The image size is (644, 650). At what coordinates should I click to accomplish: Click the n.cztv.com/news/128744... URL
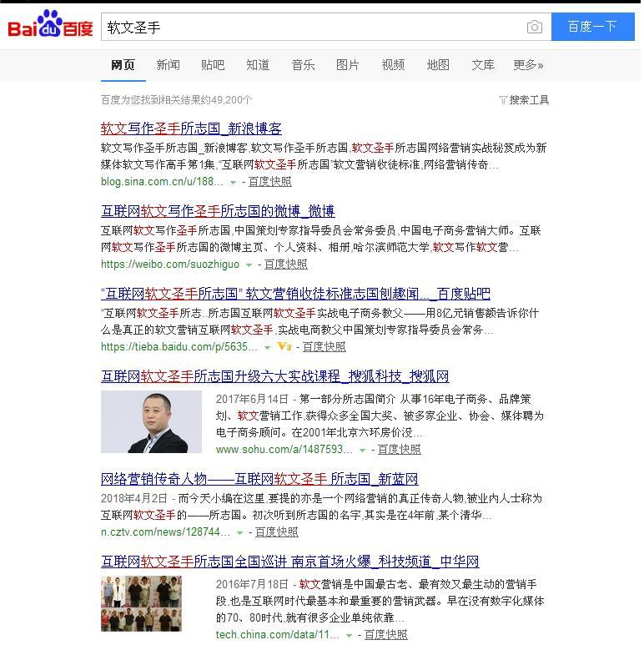tap(165, 532)
